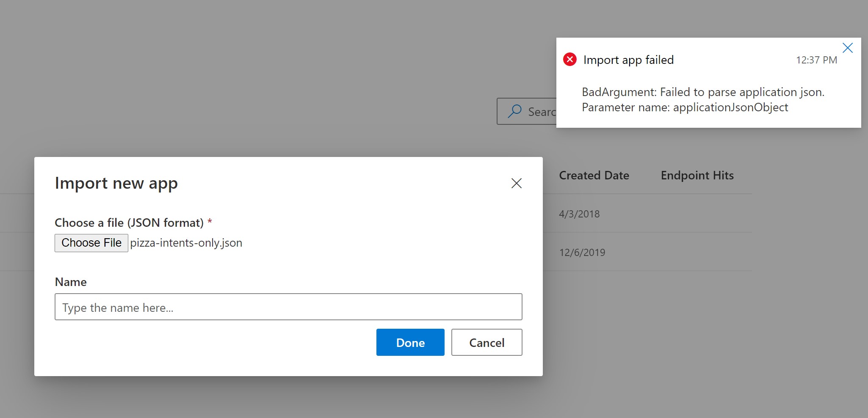The width and height of the screenshot is (868, 418).
Task: Cancel the import dialog
Action: 487,342
